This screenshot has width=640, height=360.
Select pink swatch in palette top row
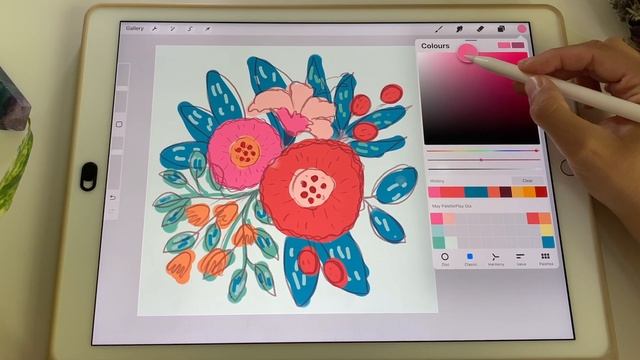click(x=437, y=218)
